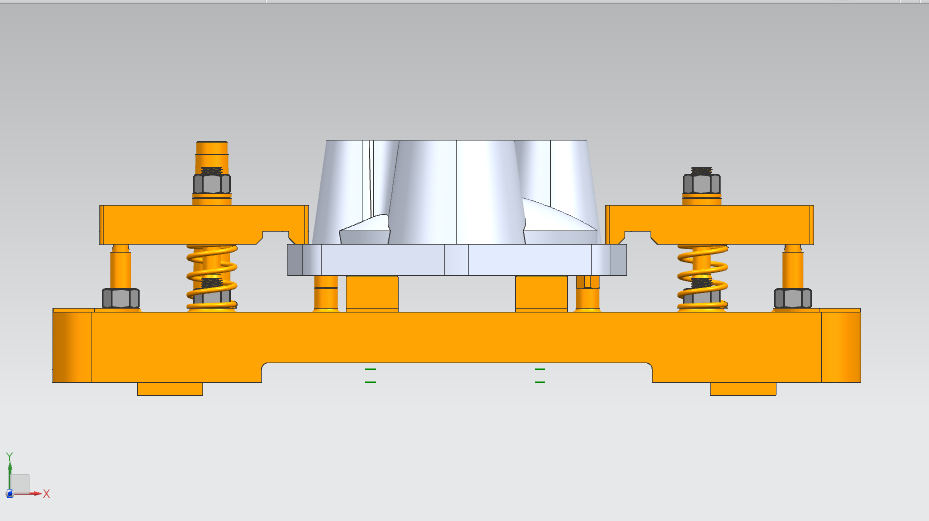
Task: Select the right locating pin under the flange
Action: pos(588,293)
